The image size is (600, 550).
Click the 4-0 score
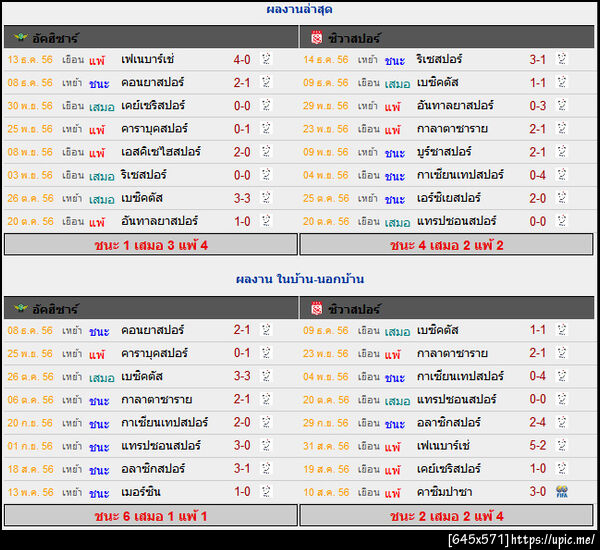pos(242,60)
